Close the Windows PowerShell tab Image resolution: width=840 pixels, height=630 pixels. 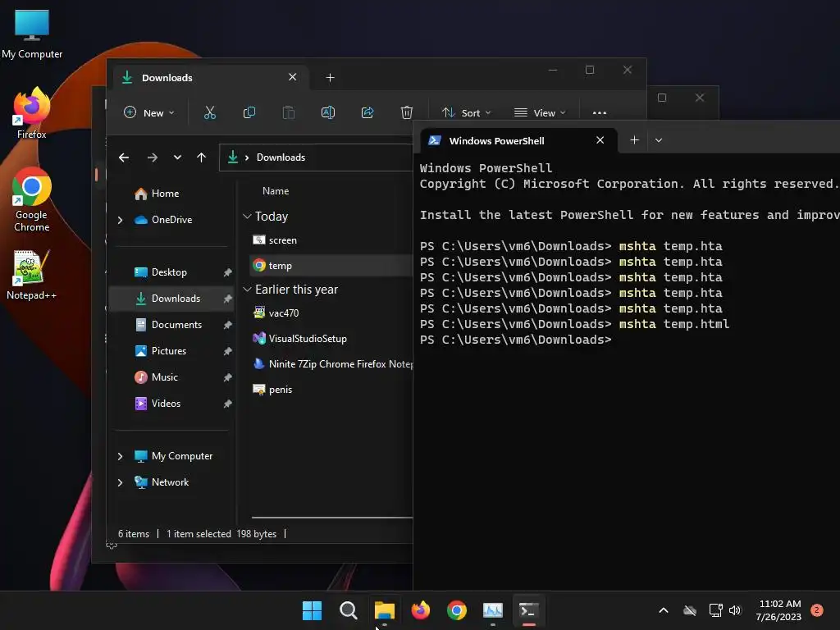point(600,139)
